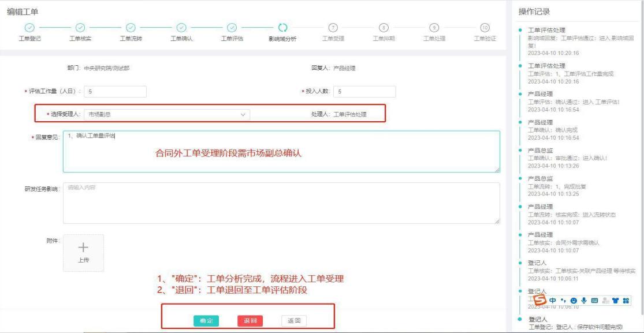Click the Sogou input method logo
The height and width of the screenshot is (333, 644).
539,301
